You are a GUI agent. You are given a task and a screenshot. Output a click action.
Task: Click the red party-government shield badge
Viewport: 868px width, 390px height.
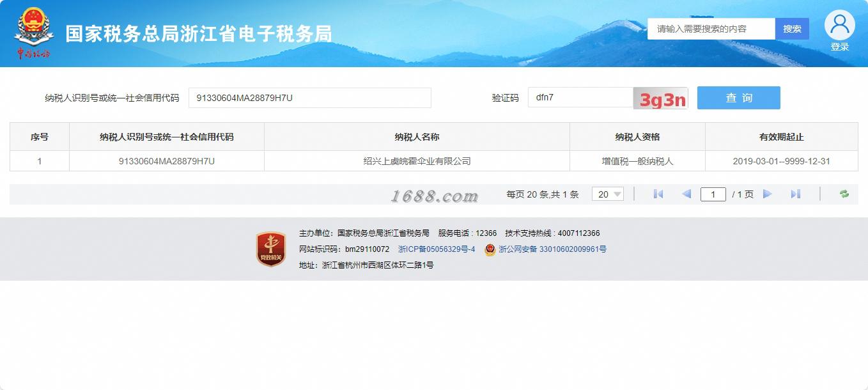click(x=271, y=249)
